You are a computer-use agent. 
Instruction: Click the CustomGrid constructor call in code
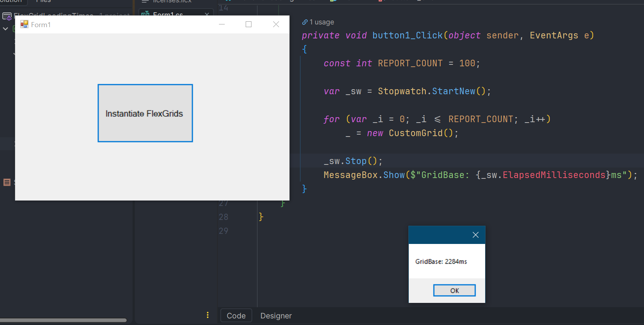tap(415, 133)
